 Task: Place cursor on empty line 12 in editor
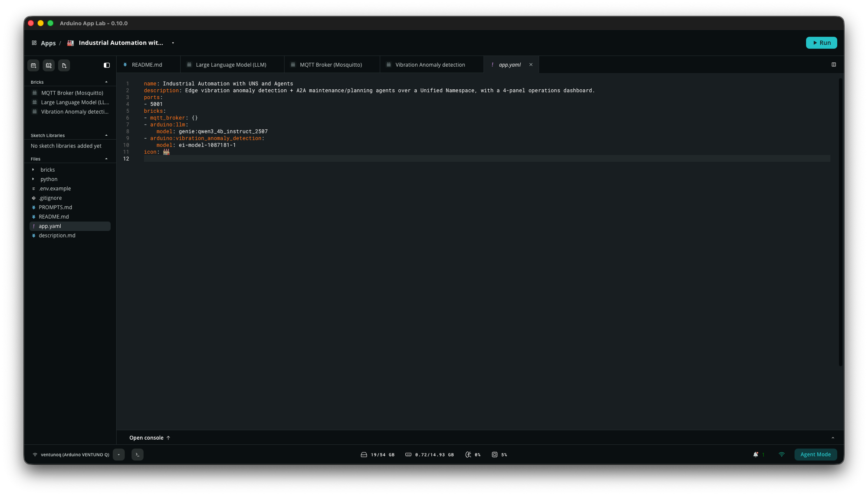click(x=487, y=159)
